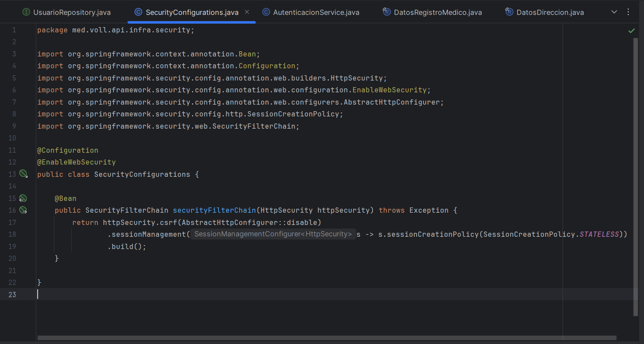Select the SecurityConfigurations.java tab
Viewport: 644px width, 344px height.
pos(192,12)
